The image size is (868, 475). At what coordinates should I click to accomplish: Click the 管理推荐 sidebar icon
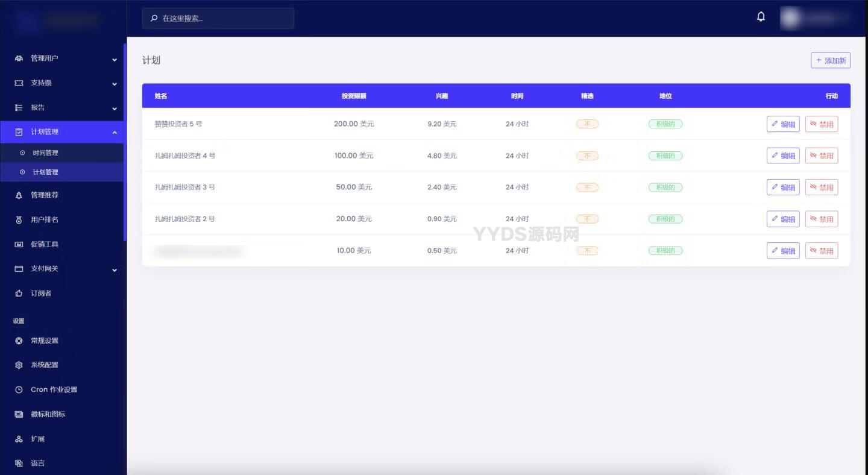[x=19, y=195]
